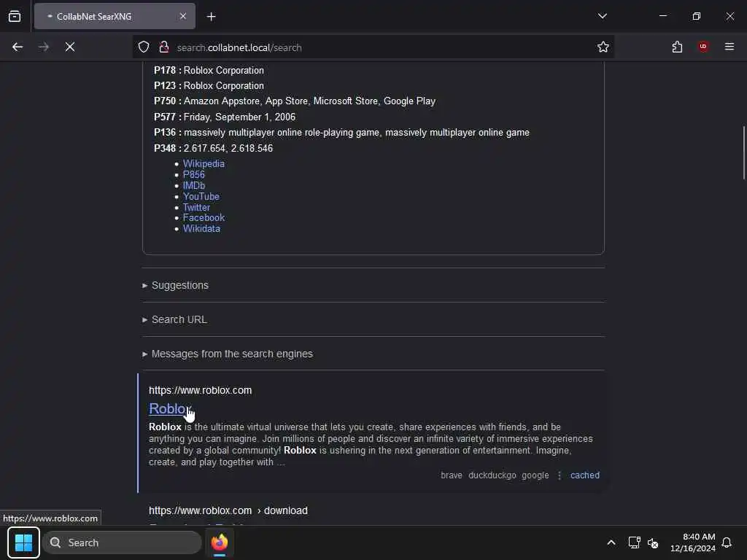Open the Firefox application menu
This screenshot has height=560, width=747.
729,47
